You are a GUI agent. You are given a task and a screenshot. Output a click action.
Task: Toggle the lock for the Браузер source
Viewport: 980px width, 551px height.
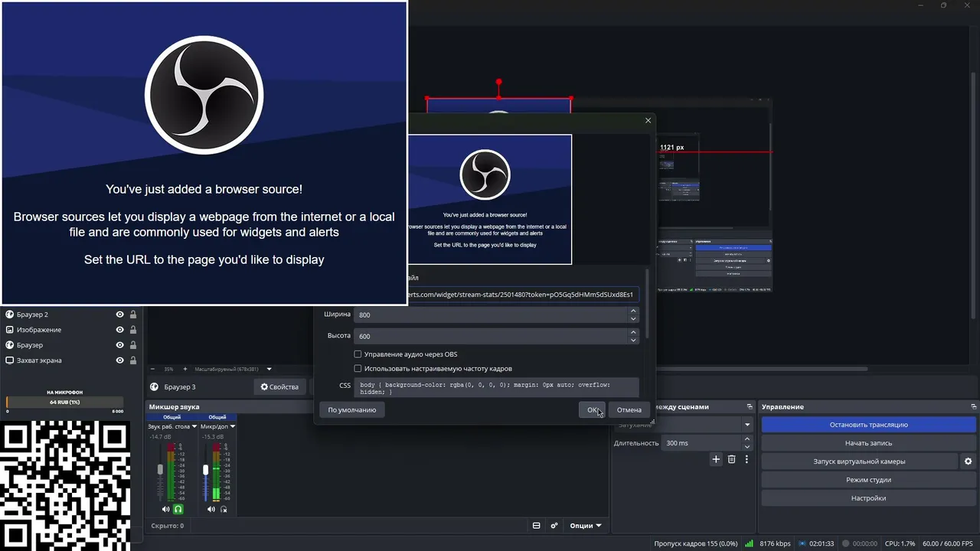[133, 345]
